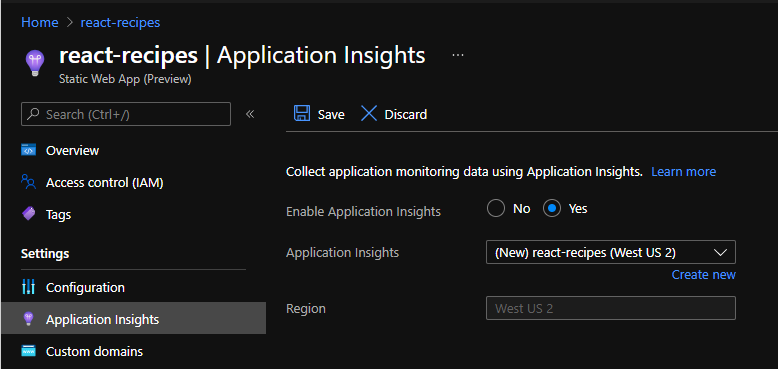
Task: Click the Save button
Action: (x=319, y=114)
